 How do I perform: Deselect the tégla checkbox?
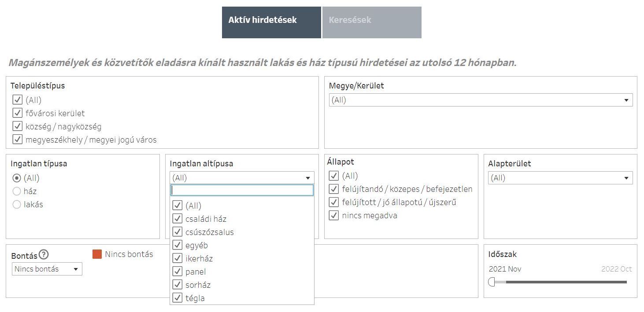click(178, 298)
